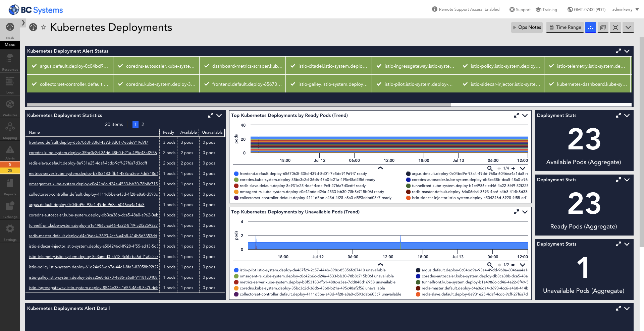Maximize the Alert Status widget
The width and height of the screenshot is (644, 331).
619,51
